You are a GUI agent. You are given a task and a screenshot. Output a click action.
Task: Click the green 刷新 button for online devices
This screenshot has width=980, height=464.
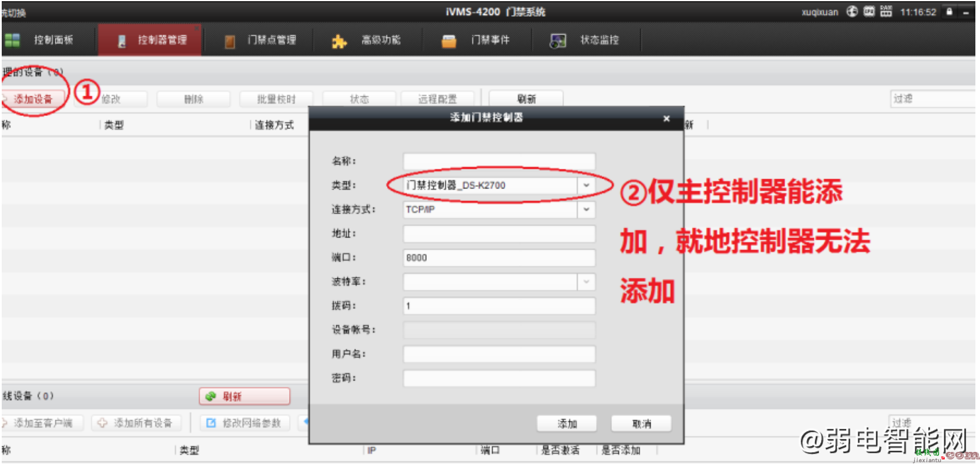click(245, 397)
